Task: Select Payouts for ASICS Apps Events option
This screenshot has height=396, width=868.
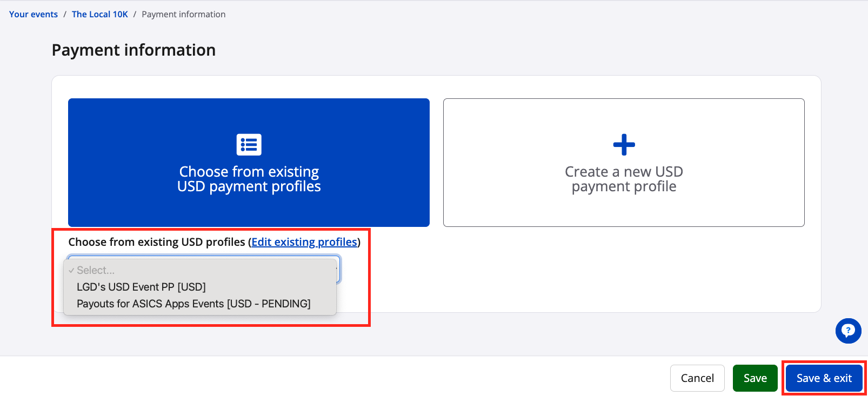Action: coord(193,304)
